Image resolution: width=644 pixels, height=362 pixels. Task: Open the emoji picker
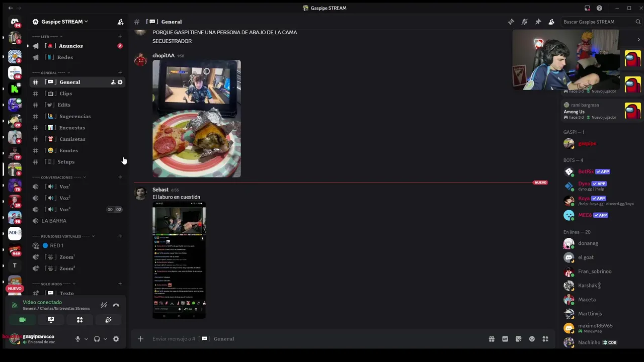[x=532, y=339]
